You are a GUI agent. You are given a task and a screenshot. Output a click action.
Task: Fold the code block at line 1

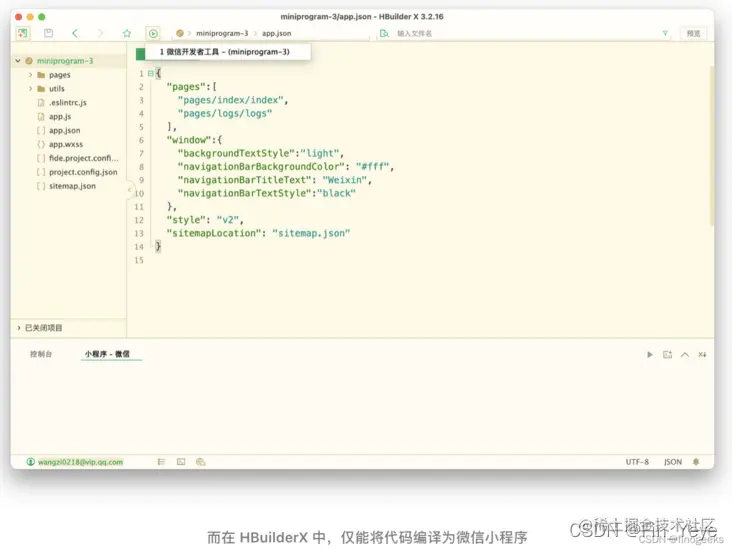pyautogui.click(x=150, y=73)
